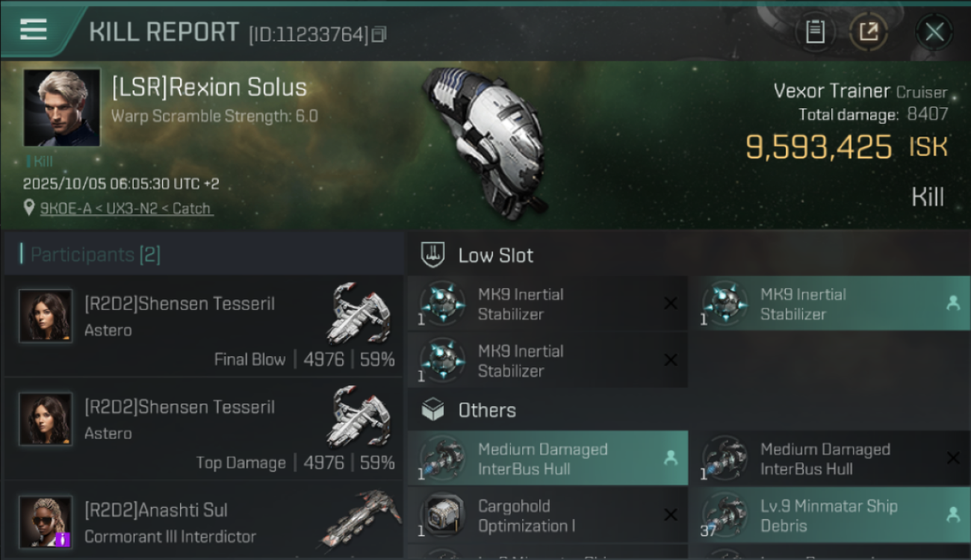Copy the kill report ID icon
This screenshot has width=971, height=560.
pos(379,34)
